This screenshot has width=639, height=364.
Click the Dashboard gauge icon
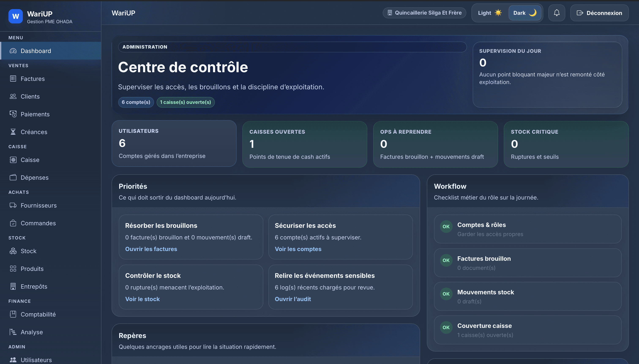tap(13, 51)
